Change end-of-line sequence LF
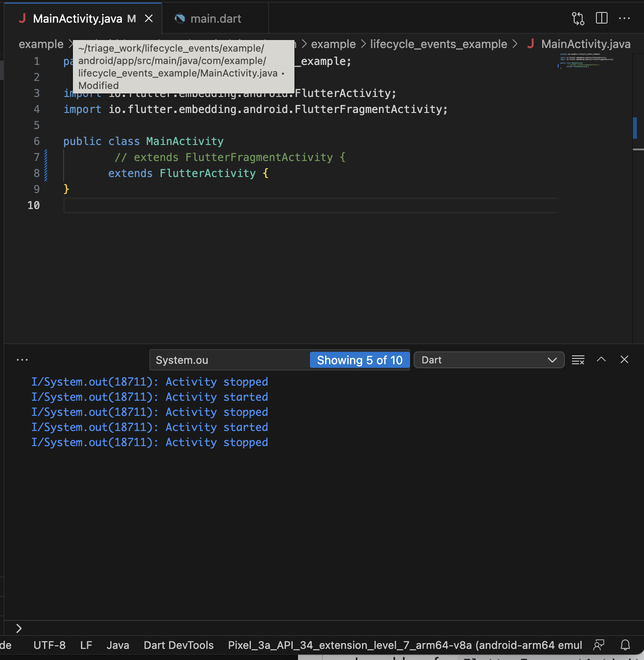 pyautogui.click(x=86, y=645)
